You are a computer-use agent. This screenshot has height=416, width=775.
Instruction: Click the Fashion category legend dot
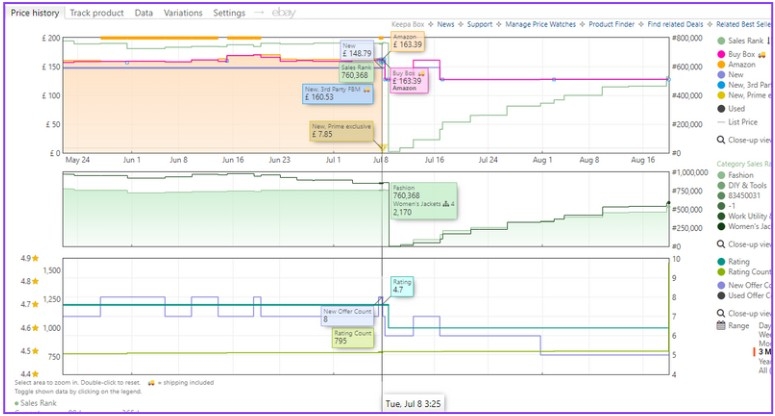click(722, 175)
